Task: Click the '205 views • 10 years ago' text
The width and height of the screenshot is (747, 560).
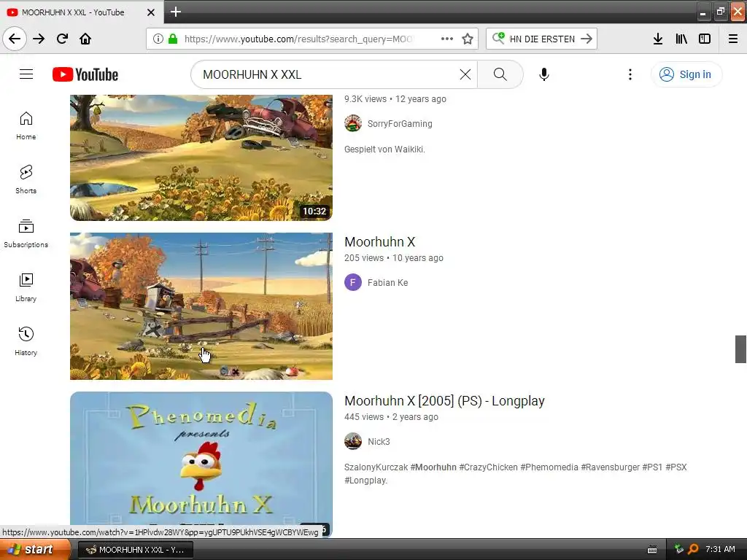Action: (x=393, y=257)
